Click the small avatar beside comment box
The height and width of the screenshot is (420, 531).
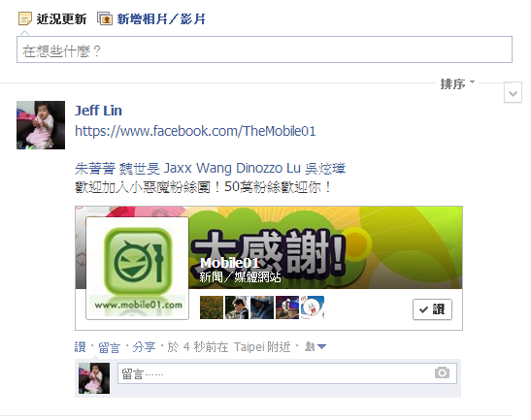pos(94,378)
